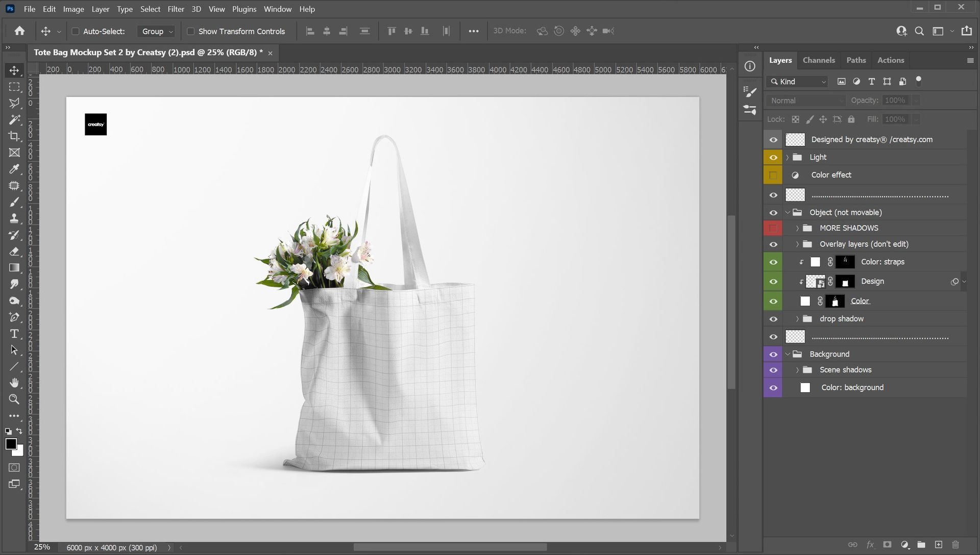Click the Search magnifier icon top right

[919, 31]
